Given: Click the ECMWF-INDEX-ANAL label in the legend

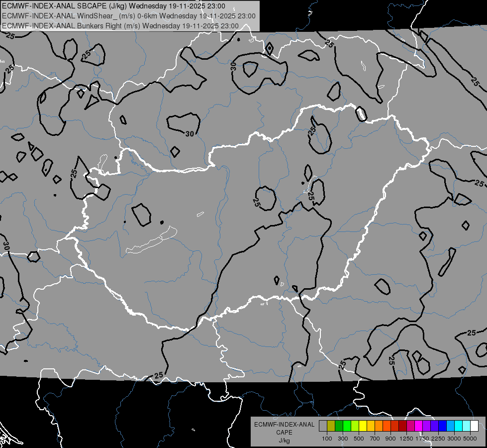Looking at the screenshot, I should coord(284,425).
